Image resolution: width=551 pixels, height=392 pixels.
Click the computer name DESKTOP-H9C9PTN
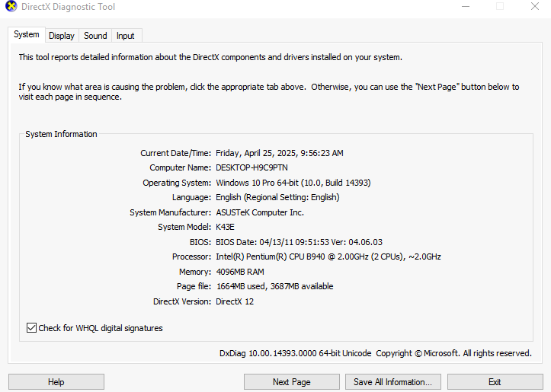click(251, 167)
